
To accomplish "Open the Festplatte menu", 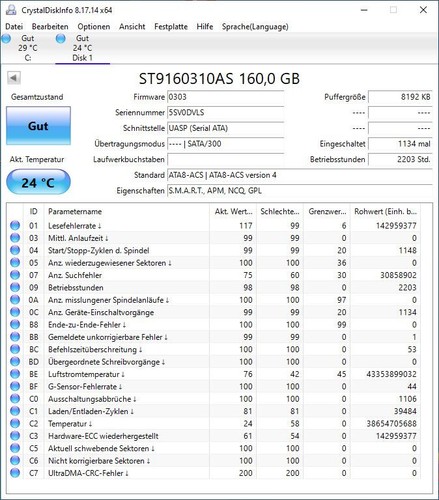I will (171, 27).
